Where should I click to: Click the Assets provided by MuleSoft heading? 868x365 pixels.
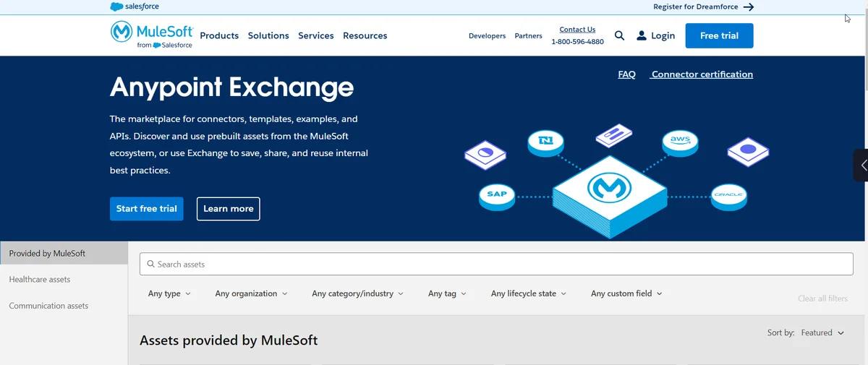click(x=229, y=340)
